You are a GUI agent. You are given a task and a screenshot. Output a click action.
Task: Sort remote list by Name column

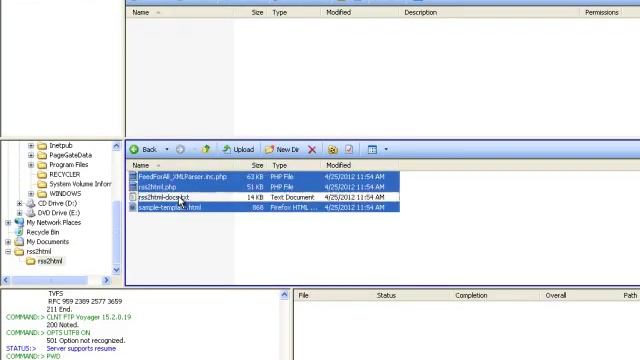140,13
